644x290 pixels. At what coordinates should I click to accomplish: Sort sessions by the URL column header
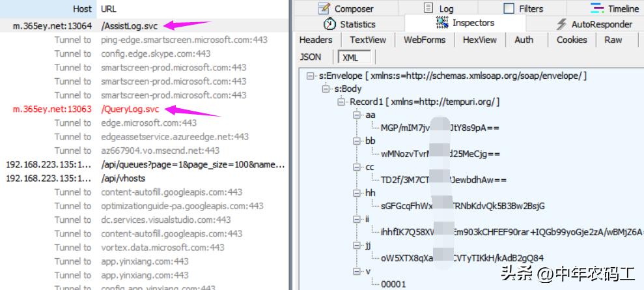pos(193,8)
